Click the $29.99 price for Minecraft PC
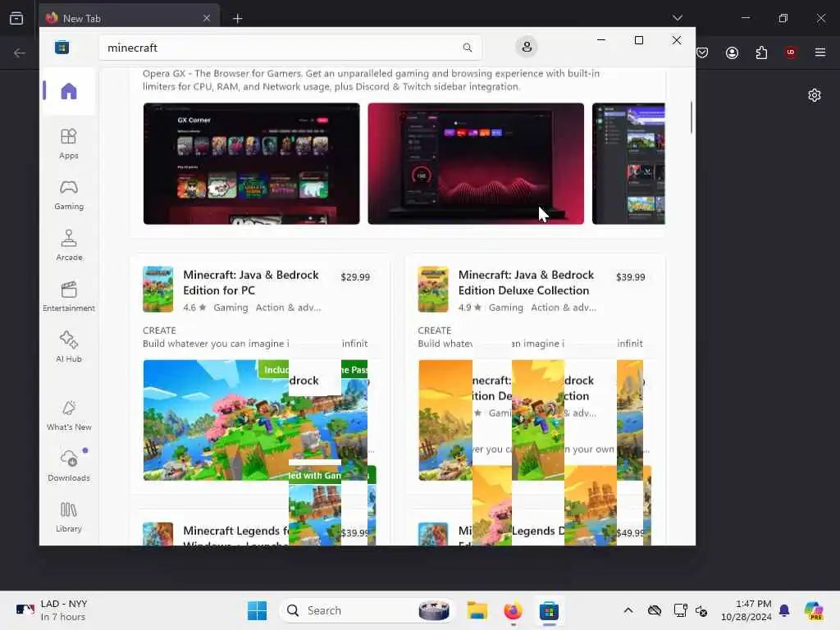The image size is (840, 630). click(x=355, y=277)
